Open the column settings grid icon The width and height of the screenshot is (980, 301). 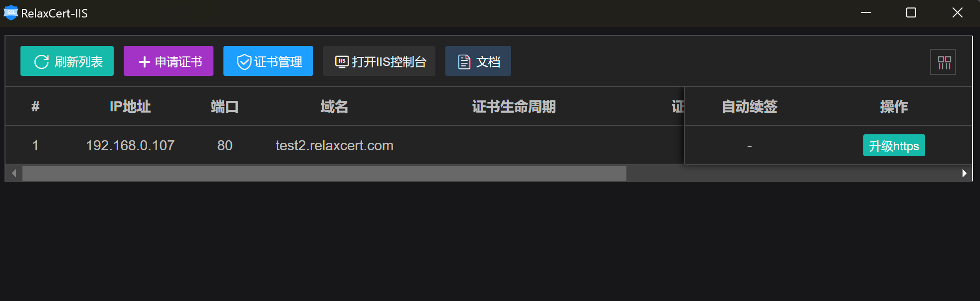(x=943, y=62)
